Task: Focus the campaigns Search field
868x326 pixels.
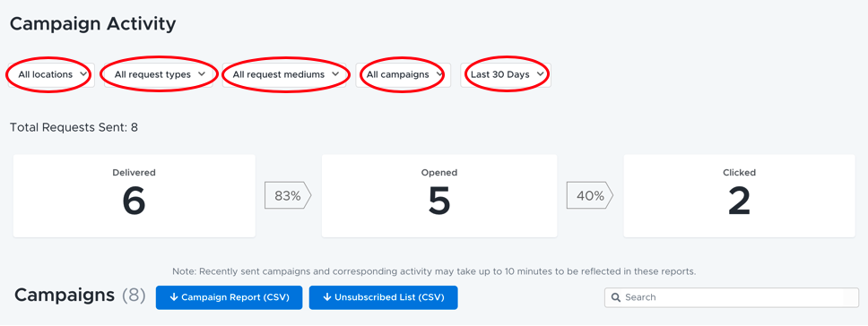Action: click(x=732, y=297)
